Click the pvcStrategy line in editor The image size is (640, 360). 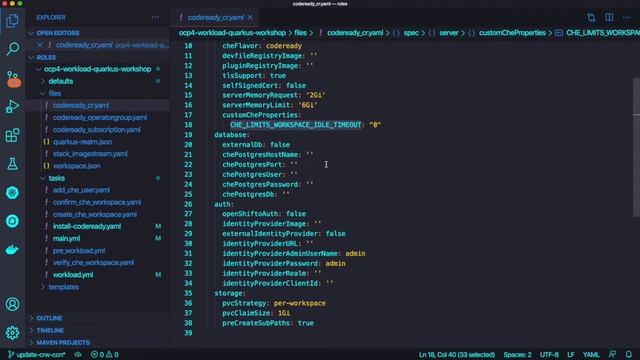point(273,303)
